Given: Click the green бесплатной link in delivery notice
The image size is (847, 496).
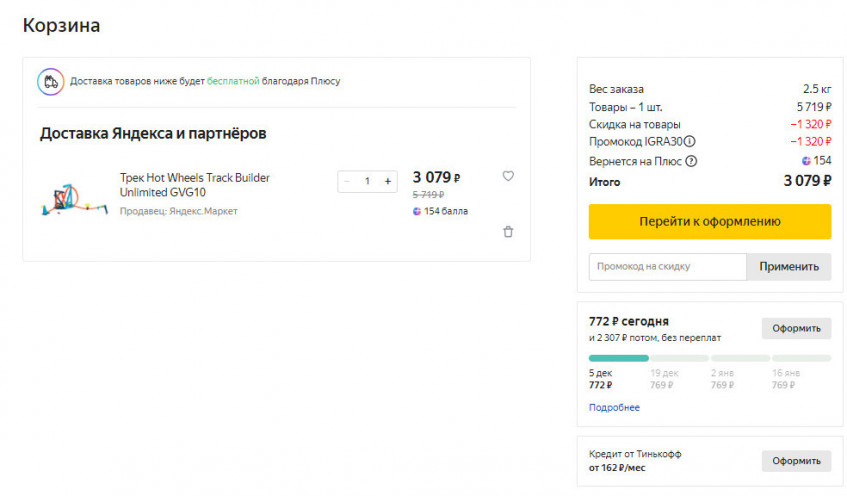Looking at the screenshot, I should tap(233, 81).
